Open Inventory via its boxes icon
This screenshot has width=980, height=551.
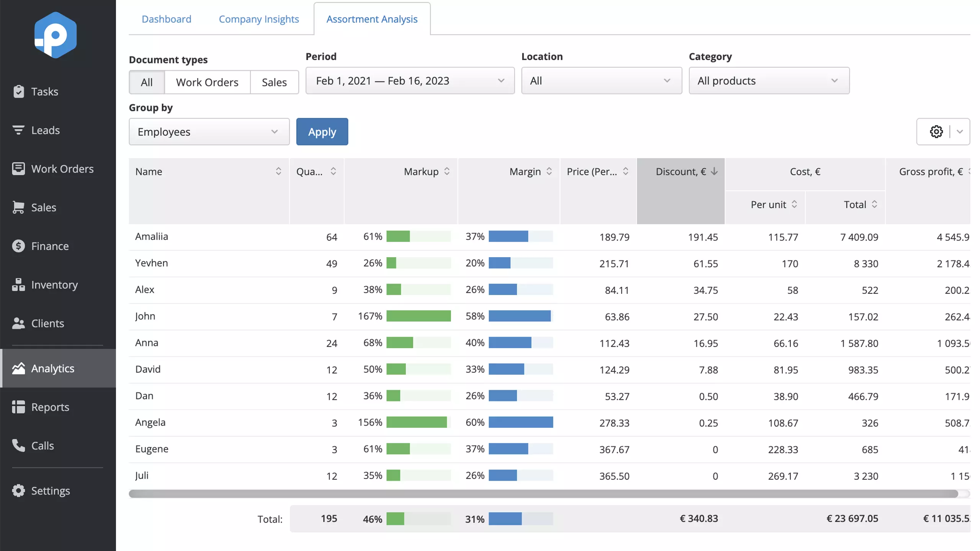(18, 285)
